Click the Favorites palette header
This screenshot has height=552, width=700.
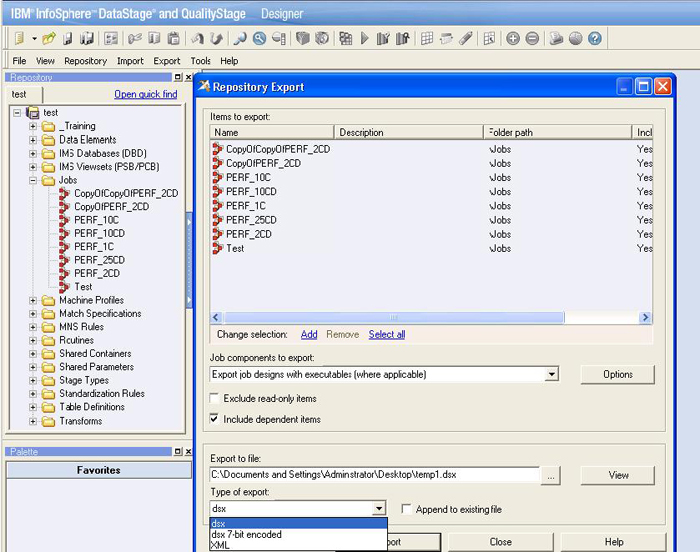(99, 470)
